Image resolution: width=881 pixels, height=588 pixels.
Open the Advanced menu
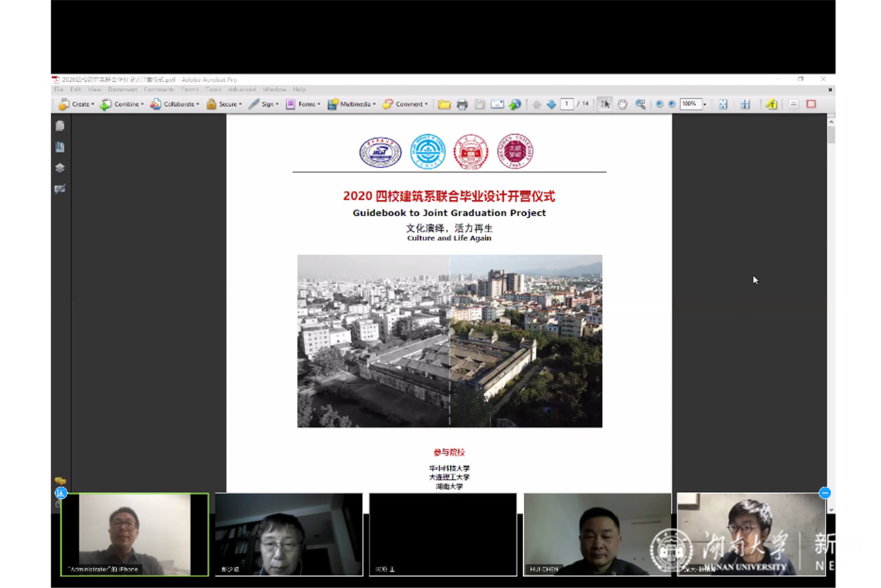click(242, 89)
